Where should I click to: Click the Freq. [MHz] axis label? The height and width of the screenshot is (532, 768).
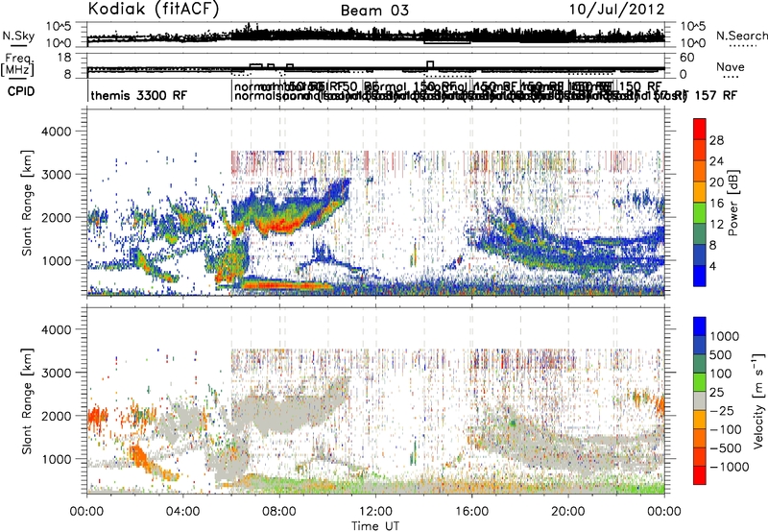click(17, 64)
